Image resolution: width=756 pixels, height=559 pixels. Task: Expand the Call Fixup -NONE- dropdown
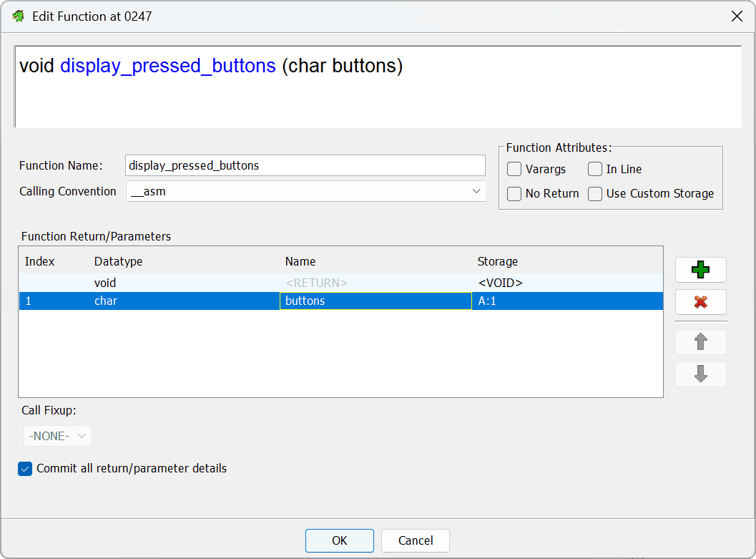pyautogui.click(x=57, y=436)
